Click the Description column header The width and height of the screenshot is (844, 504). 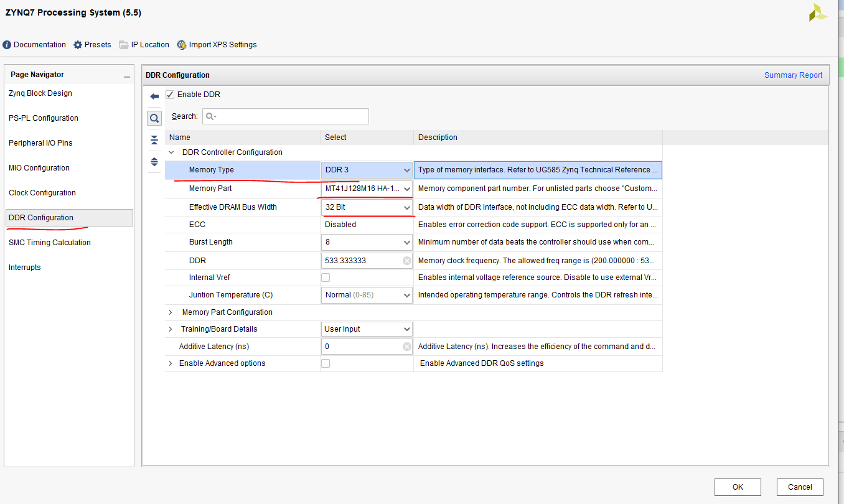coord(538,138)
